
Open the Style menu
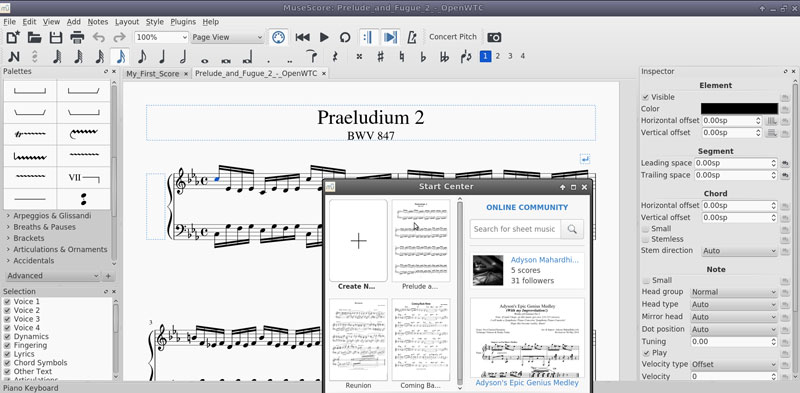click(155, 22)
